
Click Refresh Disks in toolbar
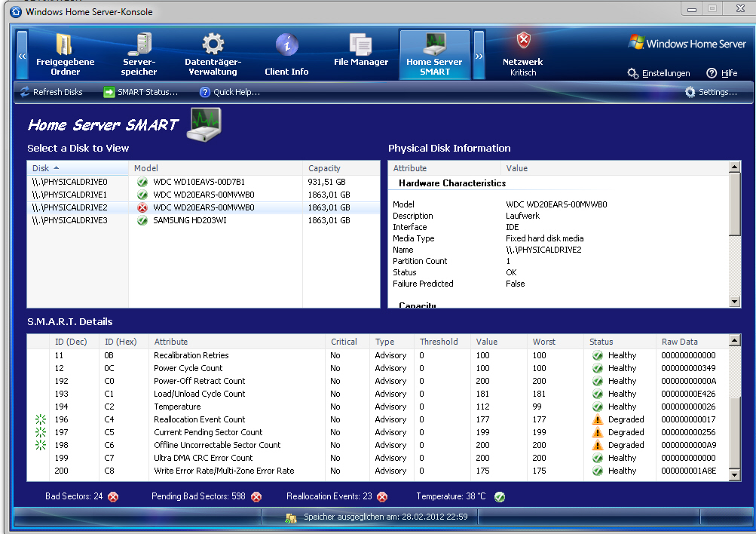click(x=51, y=92)
